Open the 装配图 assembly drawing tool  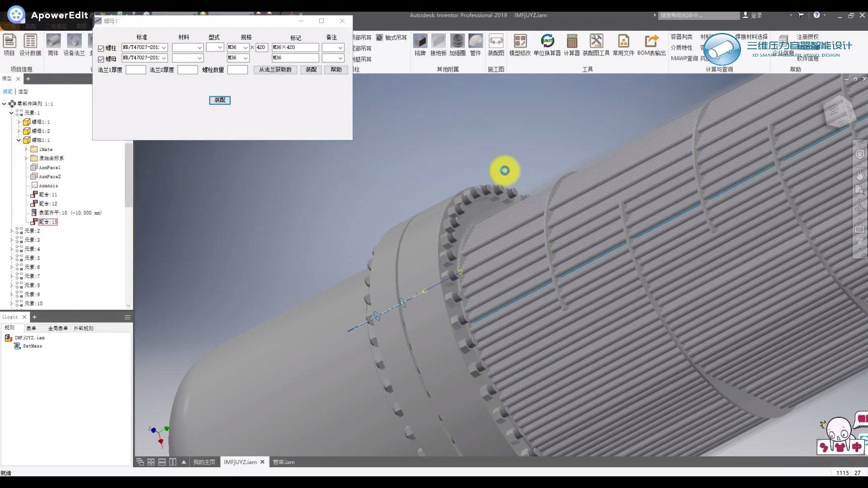pyautogui.click(x=496, y=45)
